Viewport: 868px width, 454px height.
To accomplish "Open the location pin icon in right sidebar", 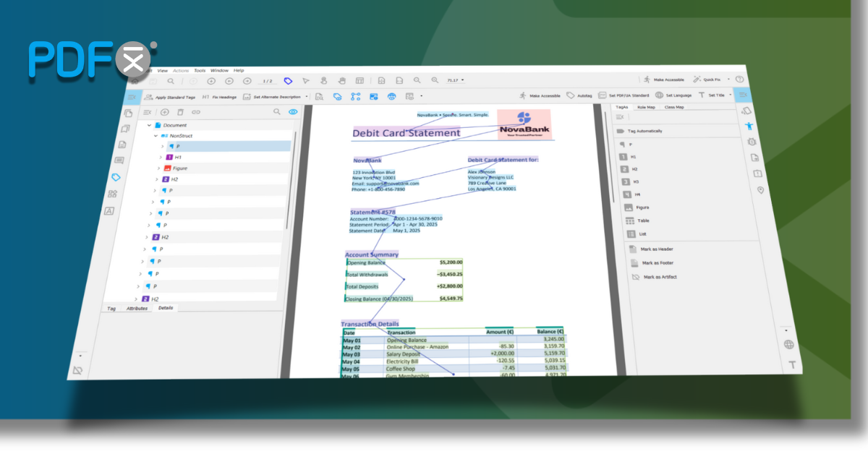I will (760, 190).
